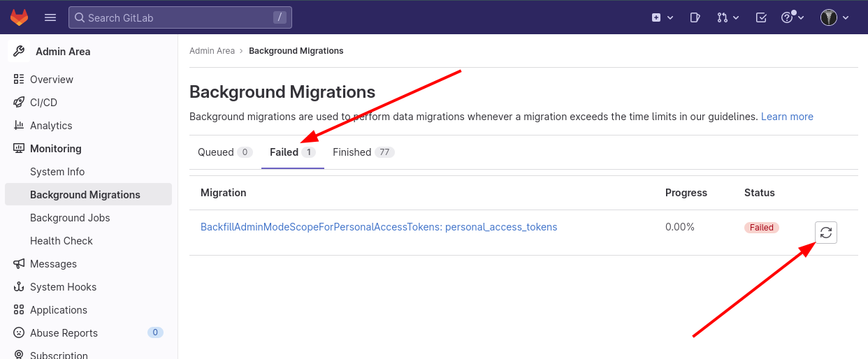Viewport: 868px width, 359px height.
Task: Open System Info under Monitoring
Action: [x=57, y=172]
